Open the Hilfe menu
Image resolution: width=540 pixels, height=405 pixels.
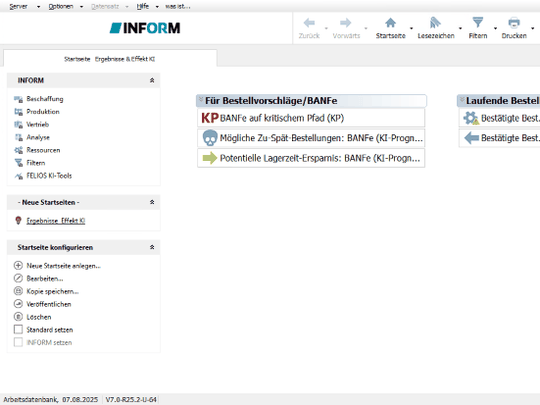[143, 7]
